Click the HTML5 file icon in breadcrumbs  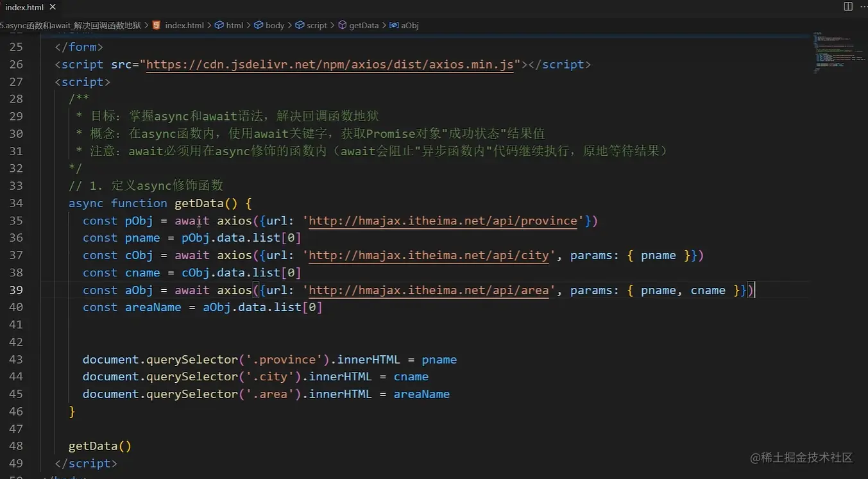pos(157,26)
